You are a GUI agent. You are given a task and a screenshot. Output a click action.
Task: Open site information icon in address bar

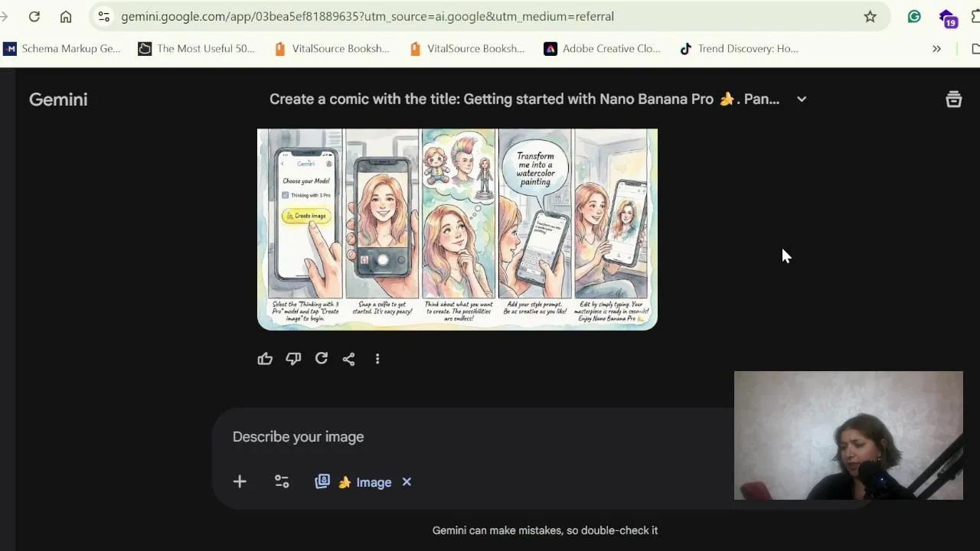104,16
